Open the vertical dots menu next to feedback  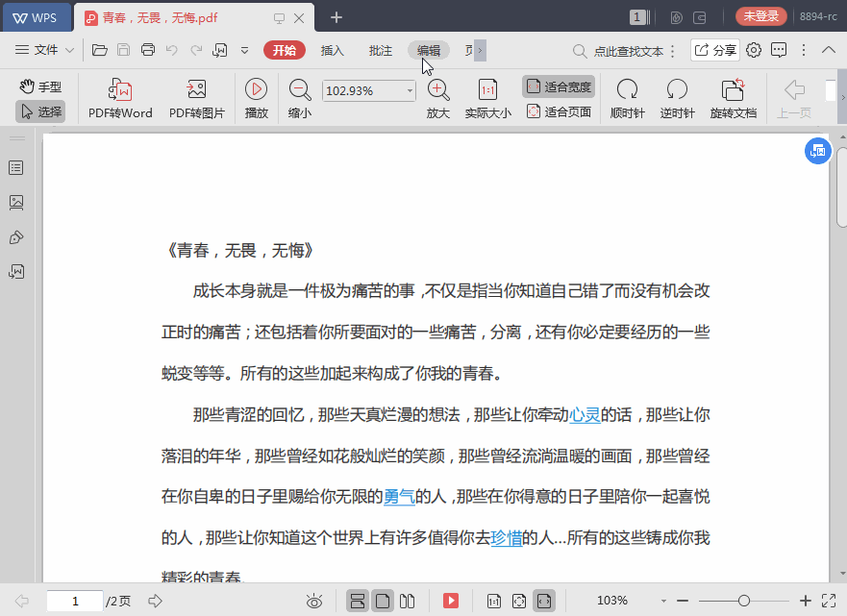click(804, 50)
